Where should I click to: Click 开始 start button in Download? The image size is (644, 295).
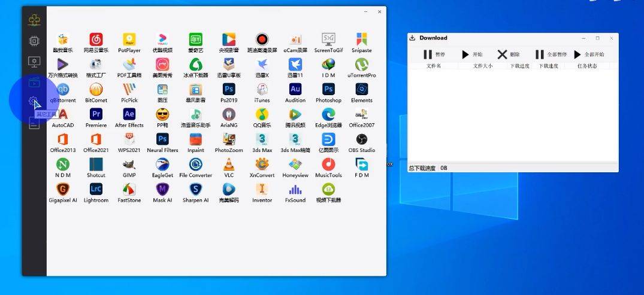coord(471,54)
